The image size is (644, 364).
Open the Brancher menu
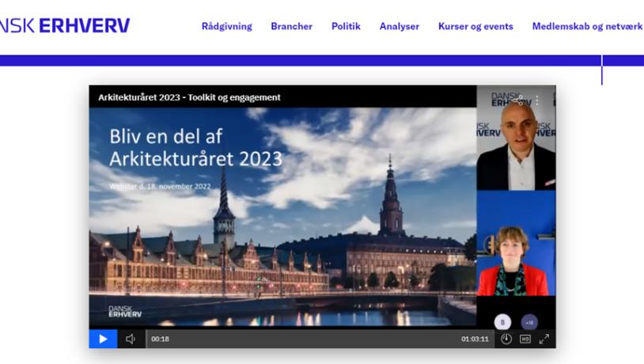292,26
